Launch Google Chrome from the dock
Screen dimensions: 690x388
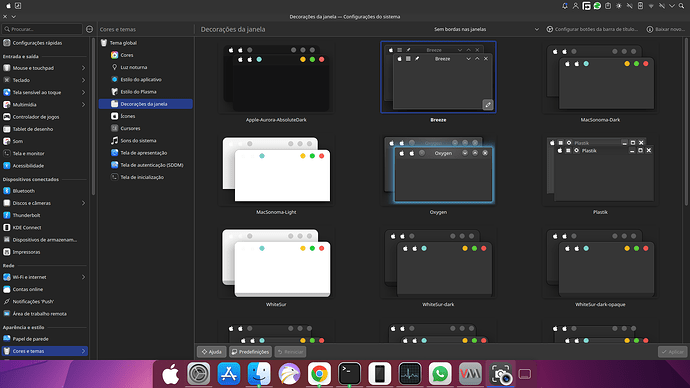click(319, 374)
